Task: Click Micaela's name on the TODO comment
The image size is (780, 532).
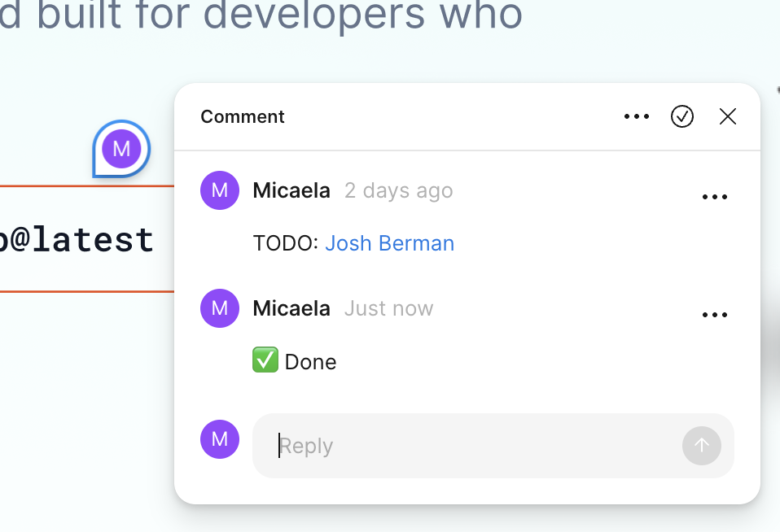Action: click(291, 191)
